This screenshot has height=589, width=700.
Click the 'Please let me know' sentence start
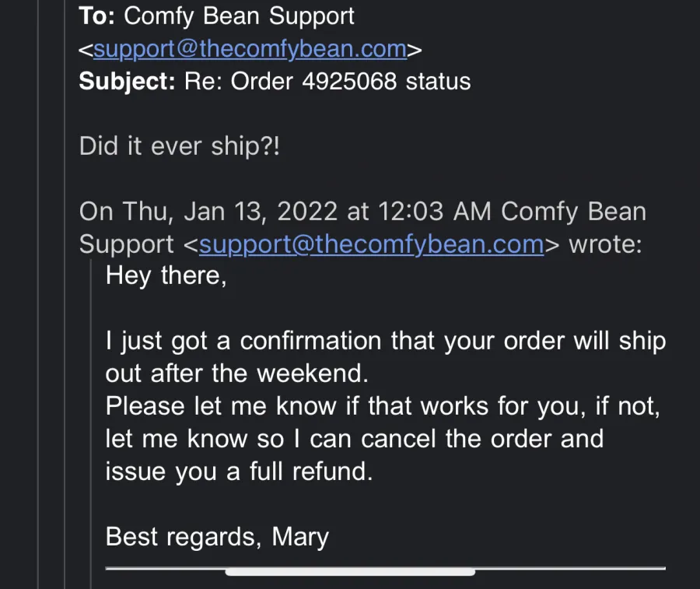tap(221, 406)
